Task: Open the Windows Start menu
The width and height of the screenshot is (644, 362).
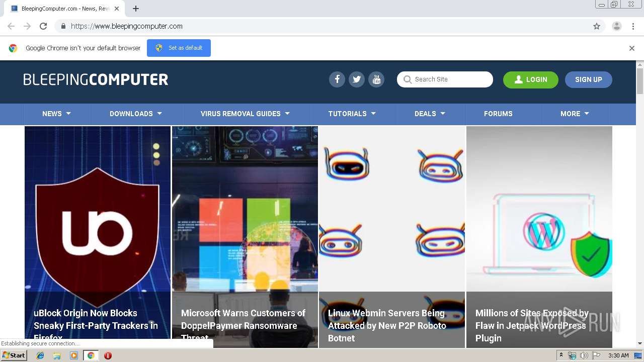Action: [x=14, y=355]
